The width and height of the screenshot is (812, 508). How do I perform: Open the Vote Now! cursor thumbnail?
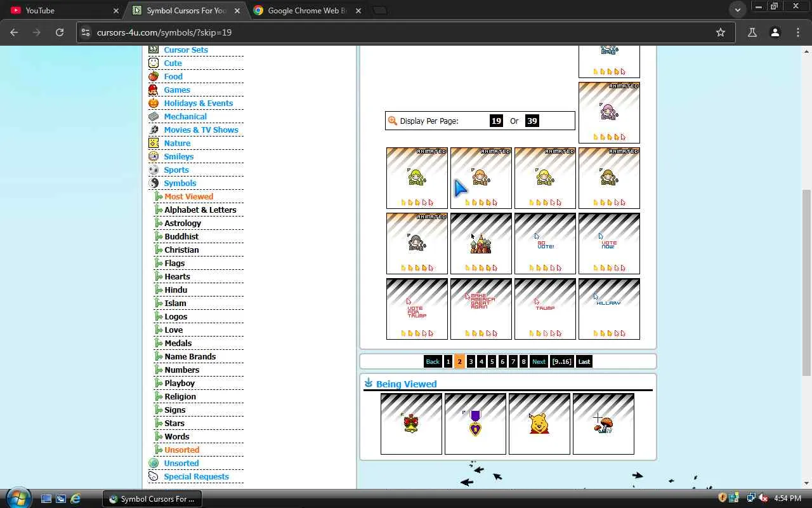[x=609, y=243]
